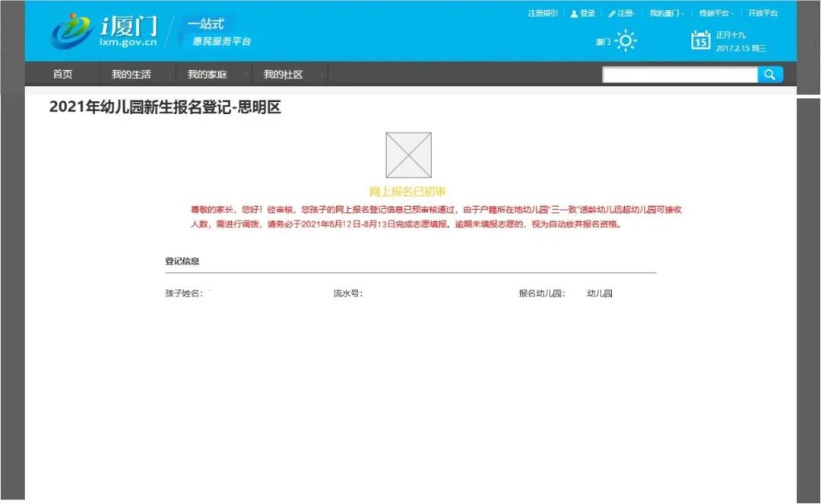821x504 pixels.
Task: Expand the 终端平台 dropdown
Action: [716, 14]
